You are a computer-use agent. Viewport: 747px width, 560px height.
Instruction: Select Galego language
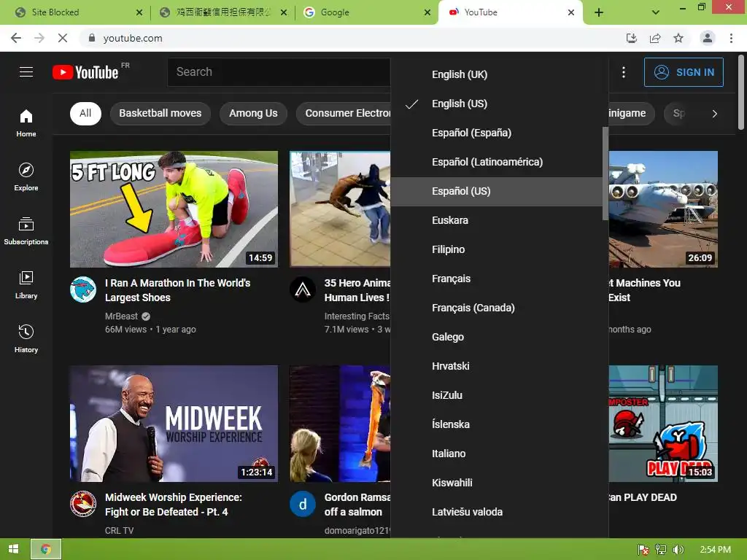pos(496,337)
